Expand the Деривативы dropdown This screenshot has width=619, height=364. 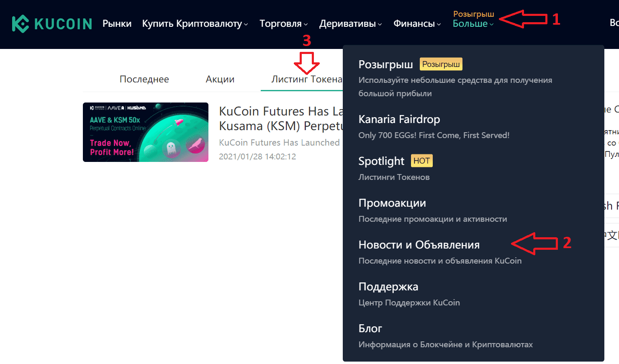click(x=351, y=24)
